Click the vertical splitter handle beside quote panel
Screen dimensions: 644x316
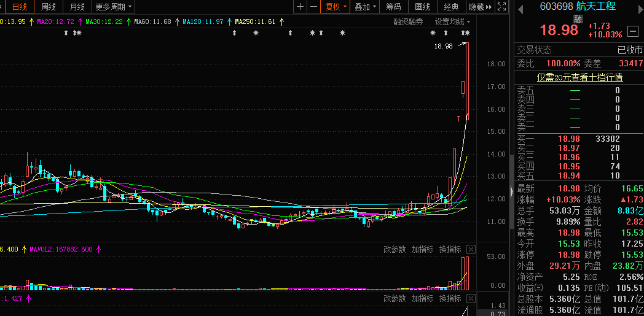(511, 190)
